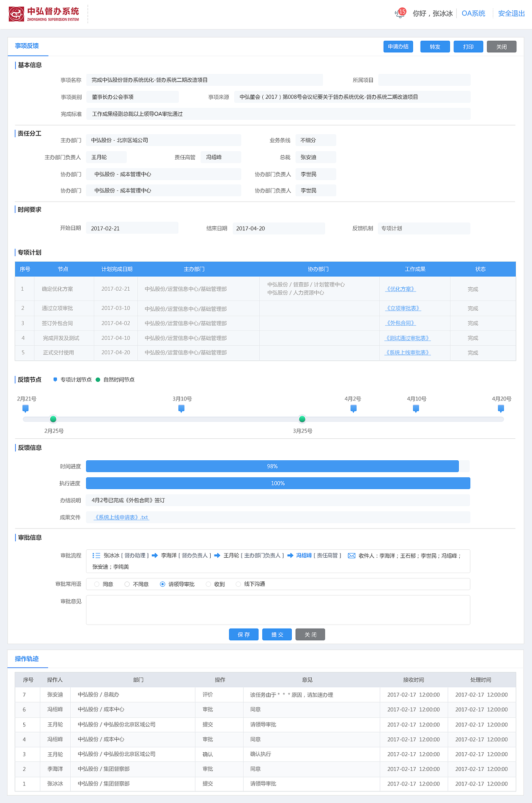Click the 3月10号 plan node marker
The width and height of the screenshot is (532, 803).
(x=181, y=408)
